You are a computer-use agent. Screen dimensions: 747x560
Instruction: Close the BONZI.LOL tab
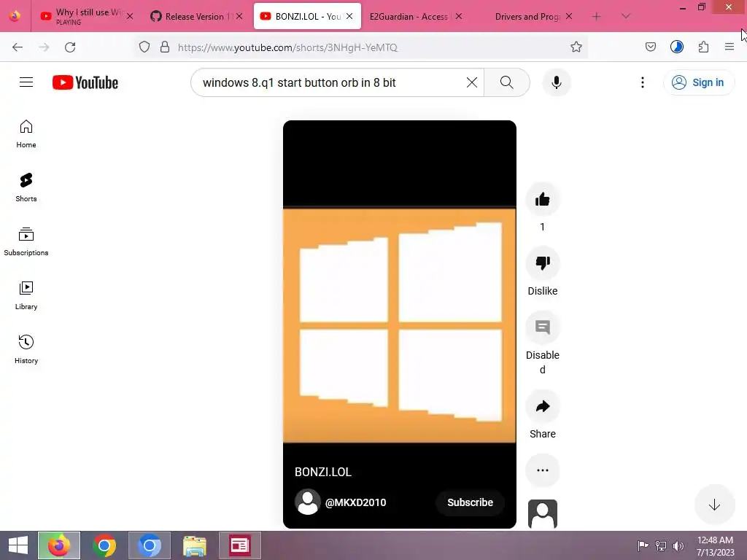click(349, 16)
